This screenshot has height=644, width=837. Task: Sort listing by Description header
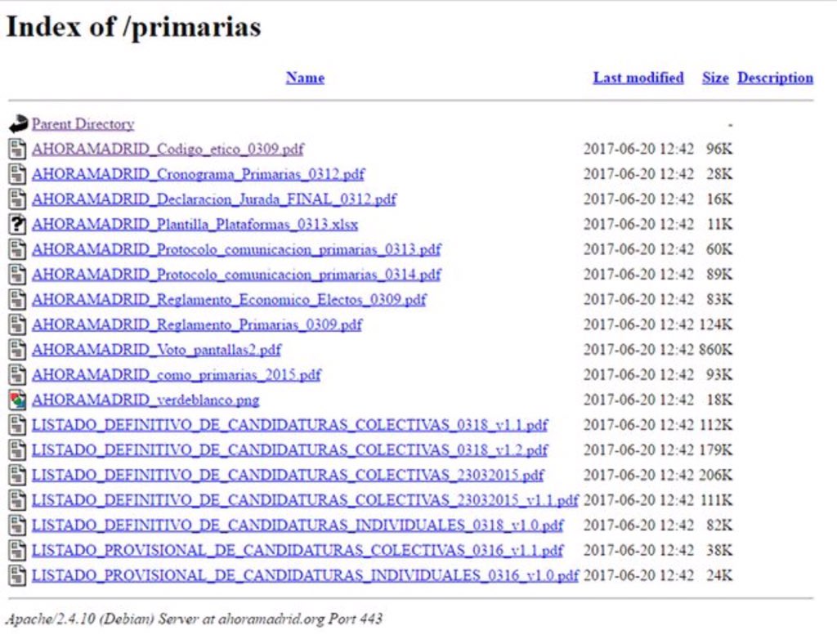[775, 78]
